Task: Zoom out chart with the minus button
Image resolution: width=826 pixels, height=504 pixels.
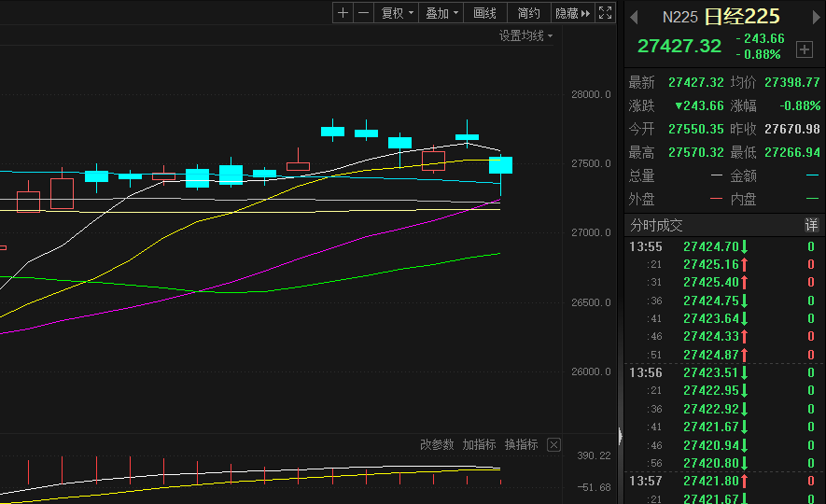Action: 363,13
